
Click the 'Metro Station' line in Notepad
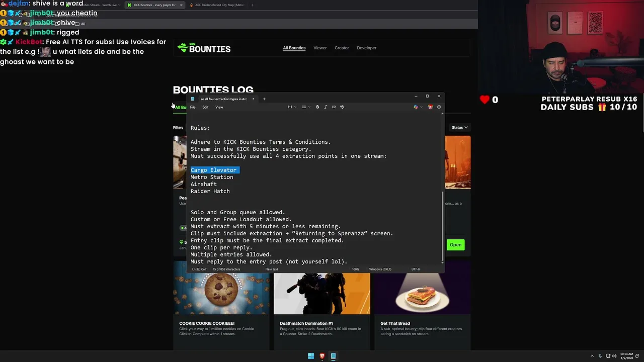click(x=212, y=177)
